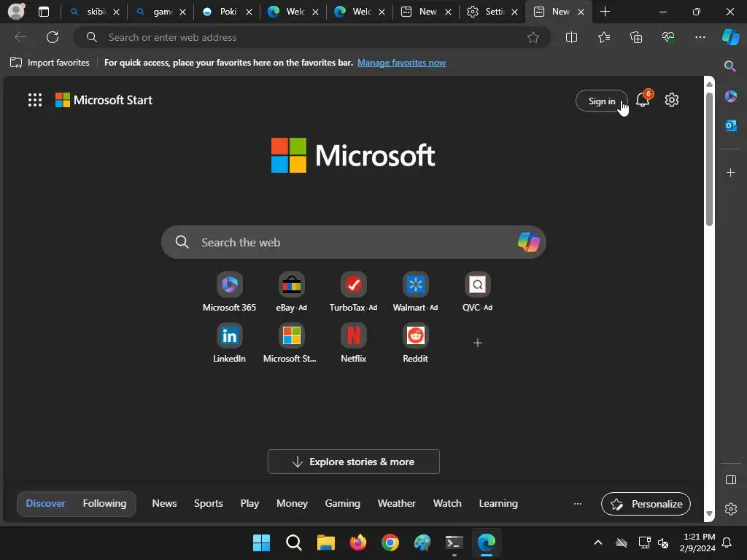Open the TurboTax quick link
Screen dimensions: 747x560
pos(354,292)
